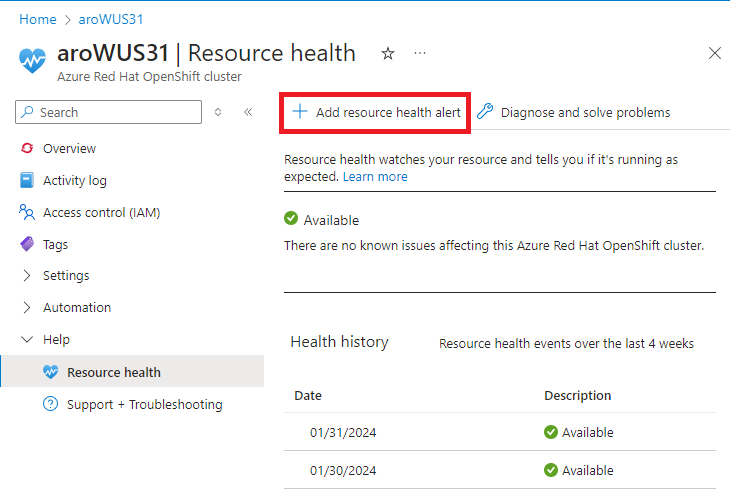The image size is (730, 490).
Task: Open Support + Troubleshooting
Action: coord(145,404)
